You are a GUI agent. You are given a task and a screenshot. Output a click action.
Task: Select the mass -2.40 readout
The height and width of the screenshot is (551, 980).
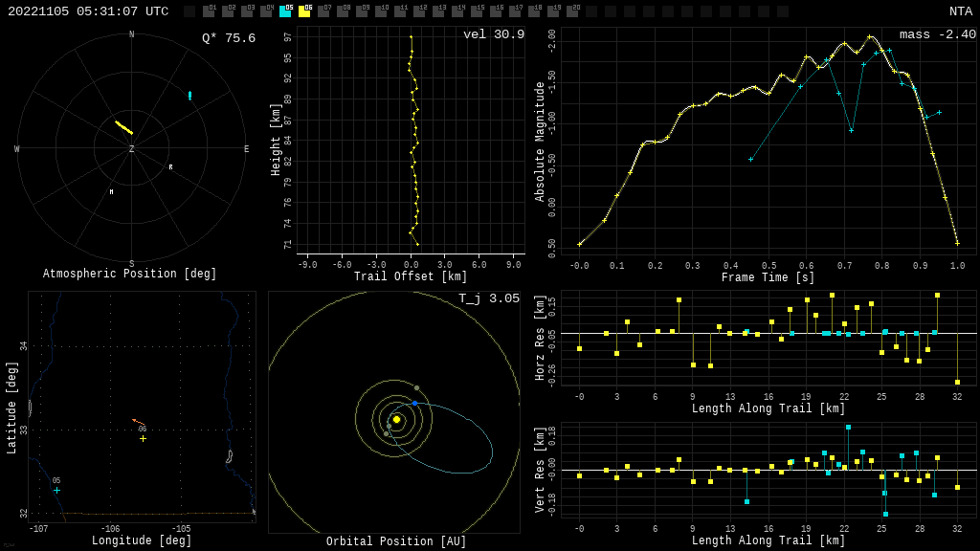click(x=937, y=35)
